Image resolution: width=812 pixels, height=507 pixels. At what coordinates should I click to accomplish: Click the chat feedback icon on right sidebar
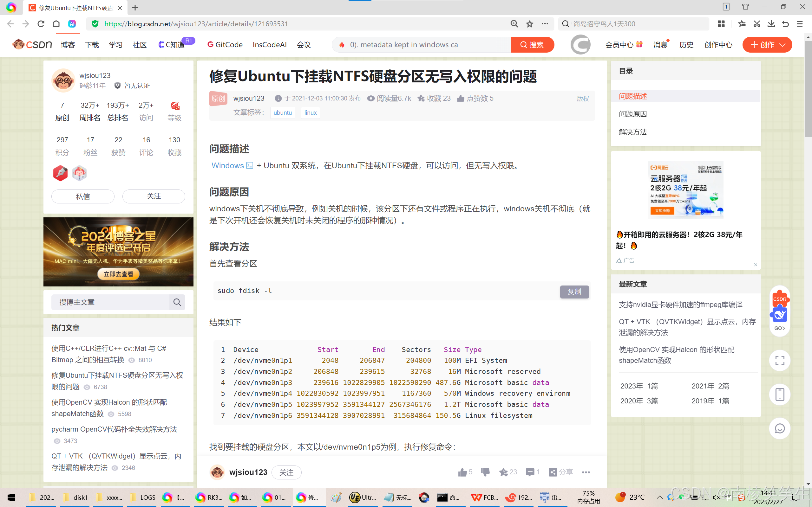779,428
